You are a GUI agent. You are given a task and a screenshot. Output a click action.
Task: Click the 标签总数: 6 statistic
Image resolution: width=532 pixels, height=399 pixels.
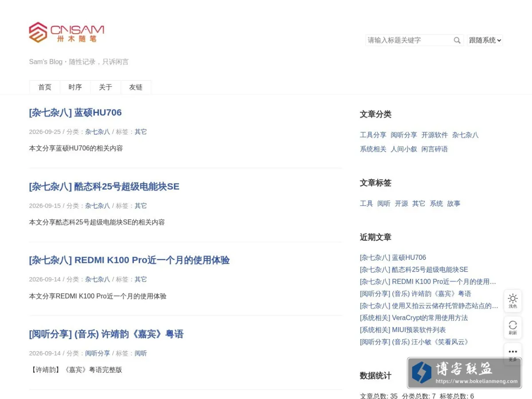(457, 396)
